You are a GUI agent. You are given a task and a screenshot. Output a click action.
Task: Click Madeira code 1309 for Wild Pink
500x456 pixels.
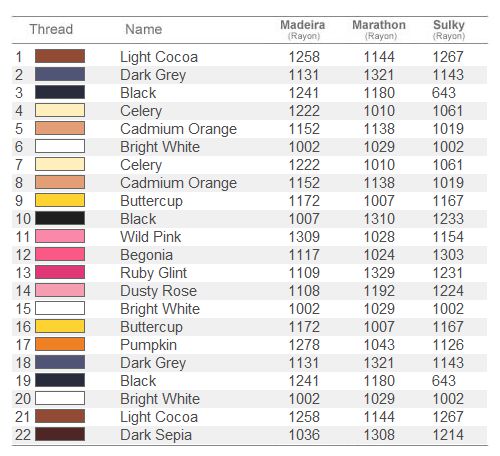tap(304, 237)
